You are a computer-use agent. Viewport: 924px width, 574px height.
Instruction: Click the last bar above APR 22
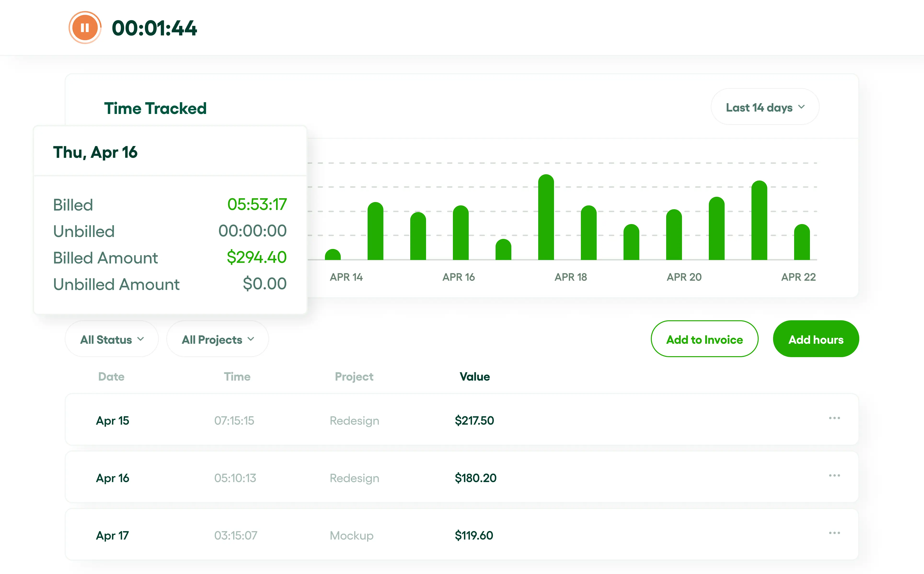[x=802, y=243]
